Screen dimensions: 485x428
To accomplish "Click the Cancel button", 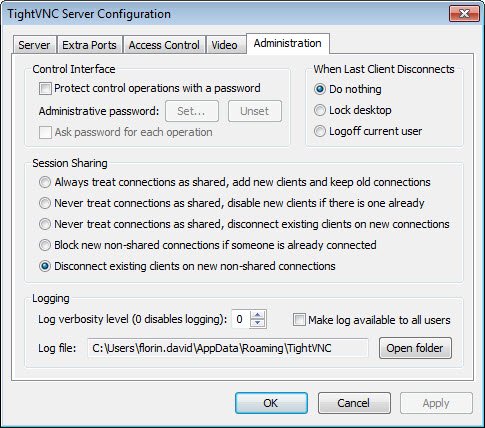I will [354, 403].
